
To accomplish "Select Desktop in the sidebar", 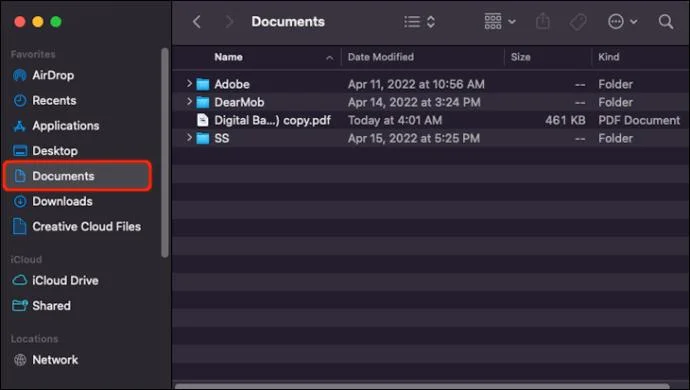I will (x=45, y=151).
